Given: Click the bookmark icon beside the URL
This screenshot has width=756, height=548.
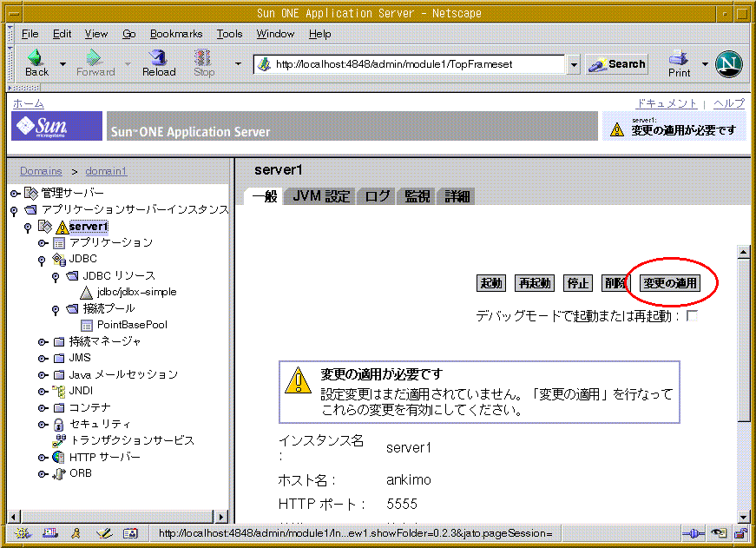Looking at the screenshot, I should click(264, 64).
